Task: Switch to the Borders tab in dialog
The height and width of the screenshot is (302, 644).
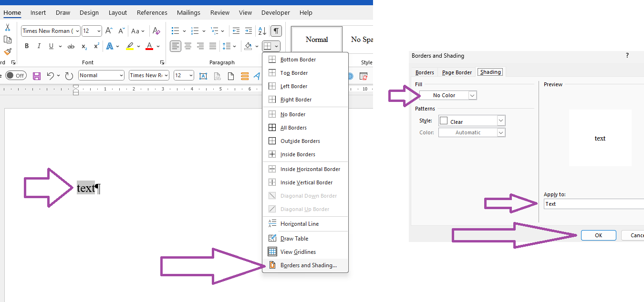Action: (425, 72)
